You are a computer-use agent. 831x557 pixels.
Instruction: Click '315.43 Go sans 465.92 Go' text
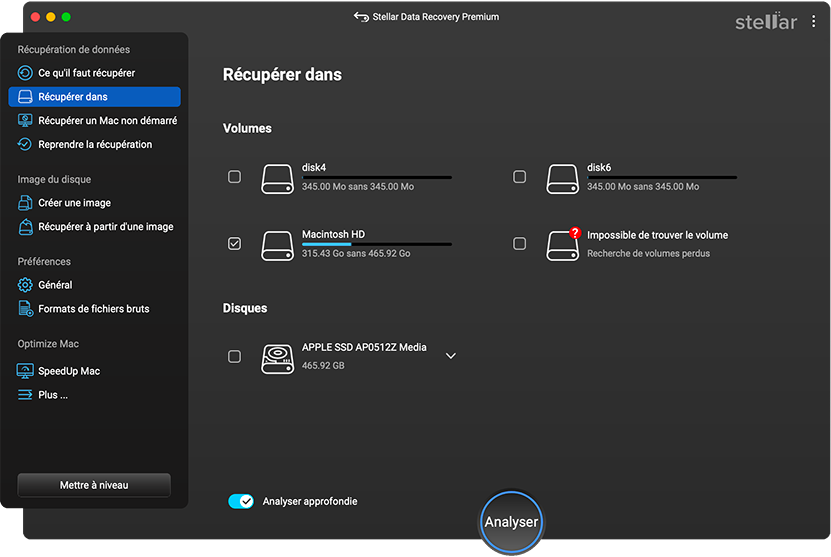pyautogui.click(x=356, y=253)
